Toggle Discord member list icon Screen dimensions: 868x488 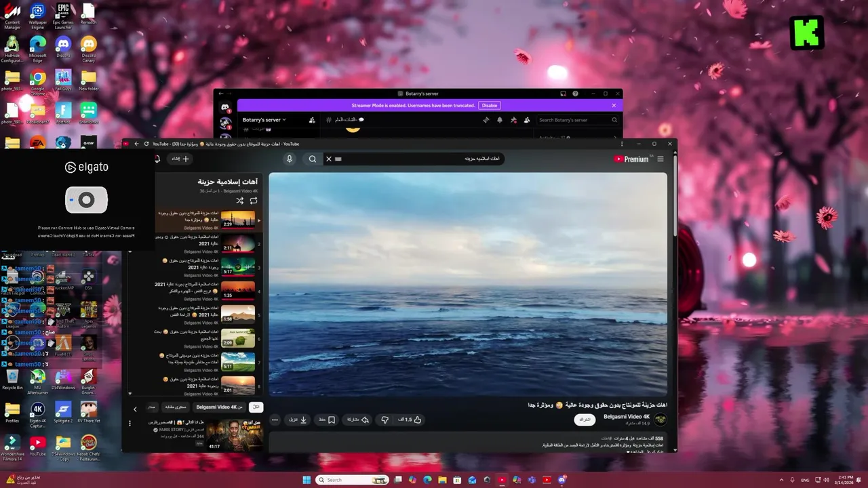click(527, 120)
